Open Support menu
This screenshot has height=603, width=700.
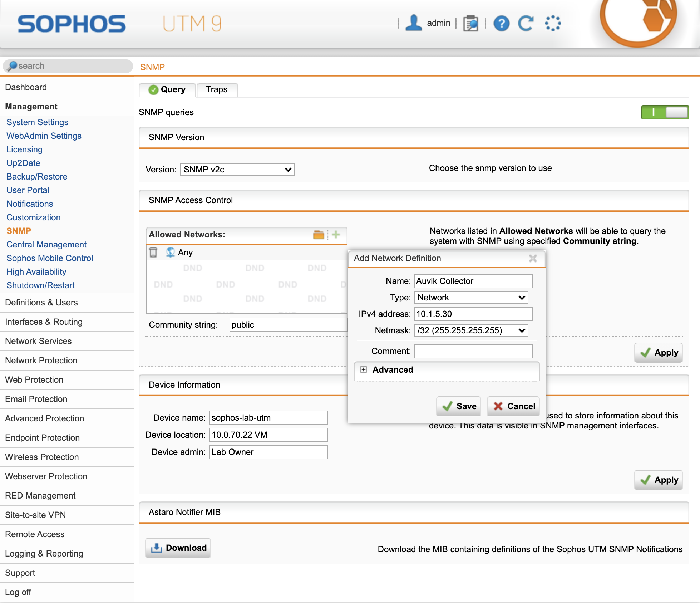(x=67, y=573)
